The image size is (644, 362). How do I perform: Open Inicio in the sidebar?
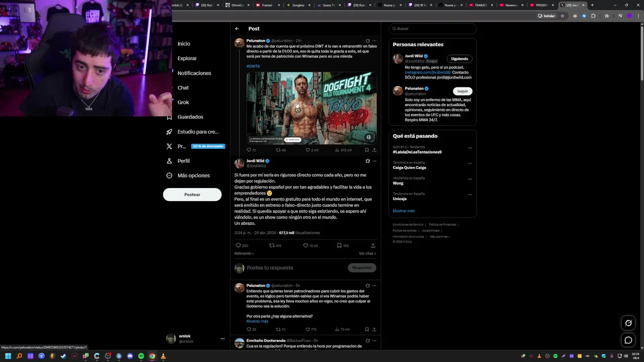pos(183,44)
